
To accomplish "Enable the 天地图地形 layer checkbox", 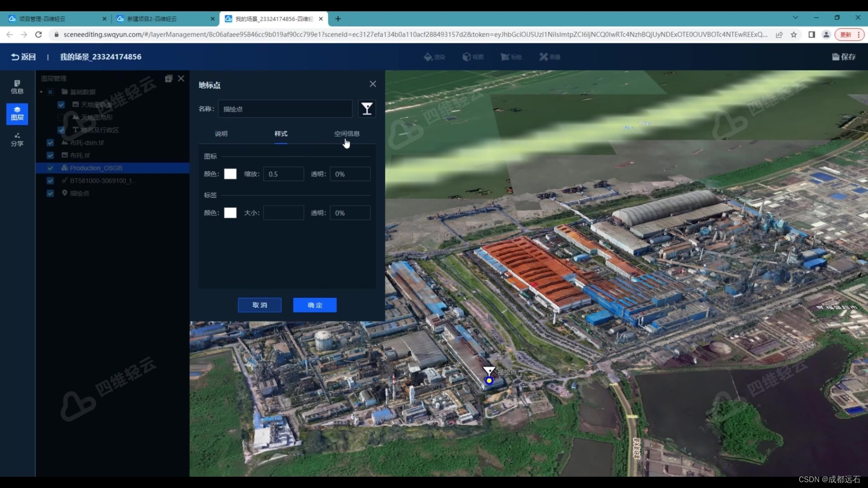I will coord(61,117).
